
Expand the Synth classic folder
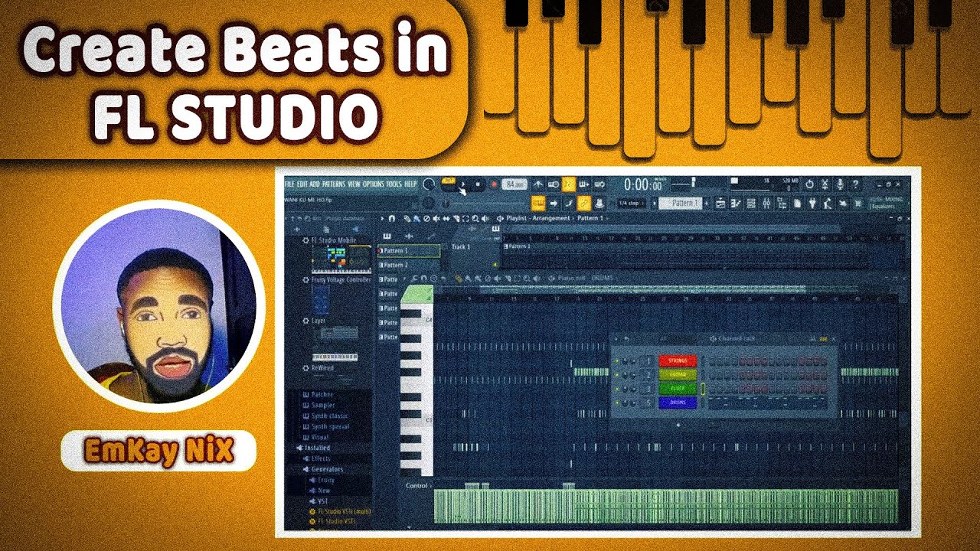click(x=329, y=416)
